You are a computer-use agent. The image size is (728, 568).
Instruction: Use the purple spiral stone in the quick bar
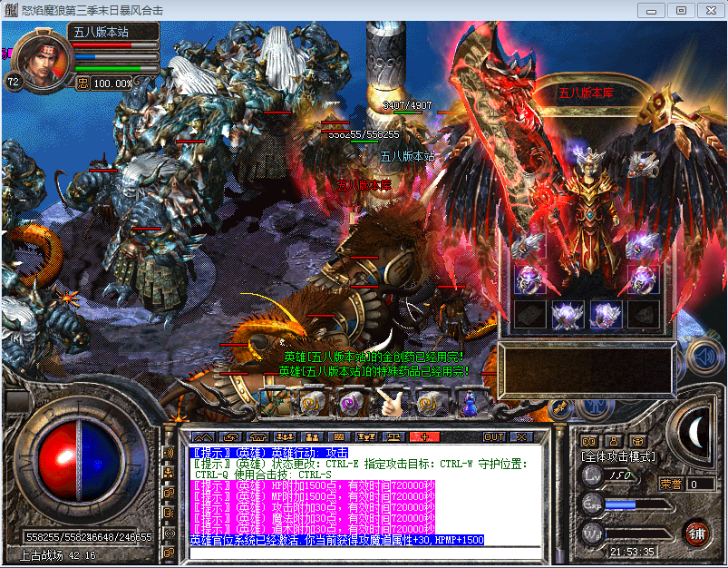(x=353, y=403)
